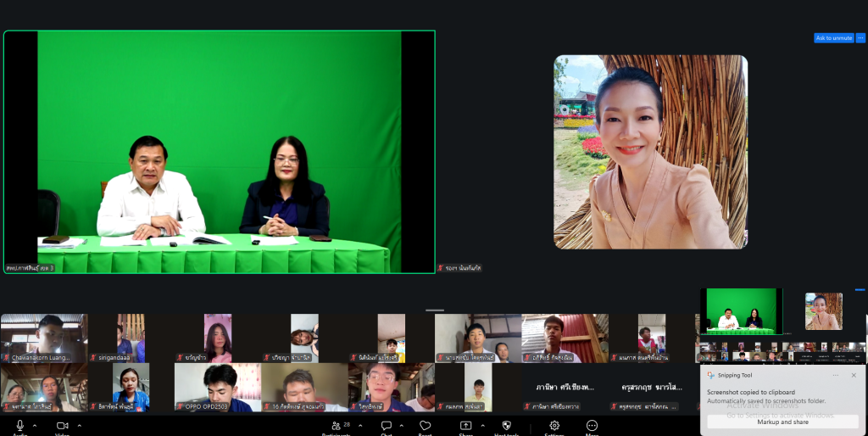The height and width of the screenshot is (436, 868).
Task: Toggle camera with the Video icon
Action: coord(62,426)
